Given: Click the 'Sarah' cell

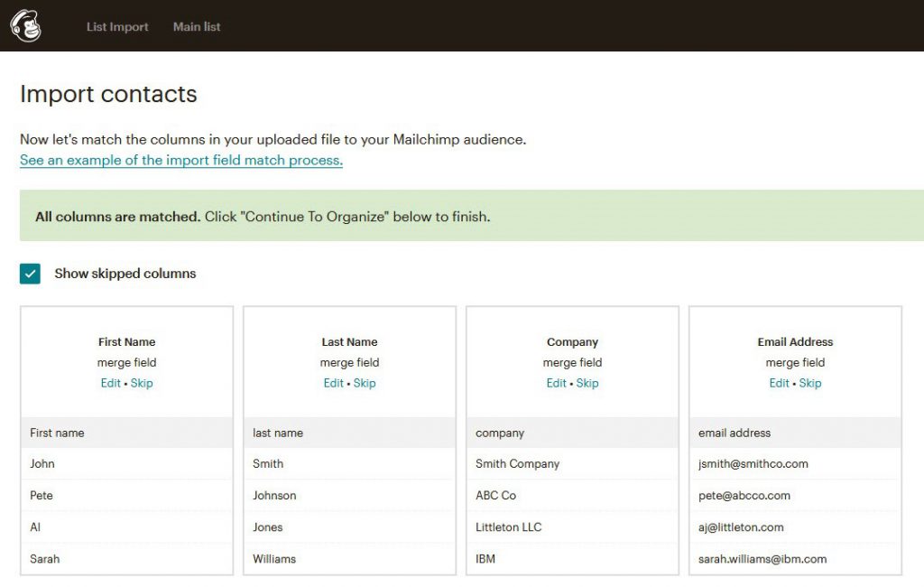Looking at the screenshot, I should click(126, 559).
